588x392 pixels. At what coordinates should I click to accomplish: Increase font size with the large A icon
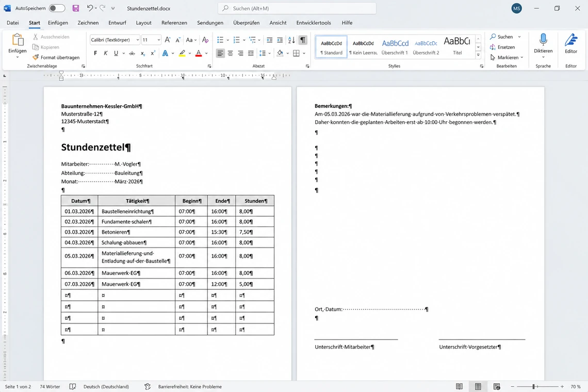pyautogui.click(x=168, y=40)
